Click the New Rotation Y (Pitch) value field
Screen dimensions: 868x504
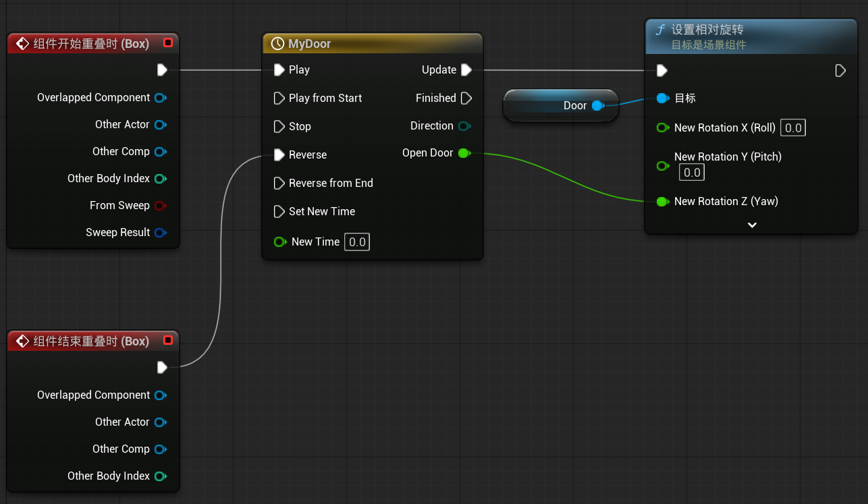pyautogui.click(x=692, y=173)
